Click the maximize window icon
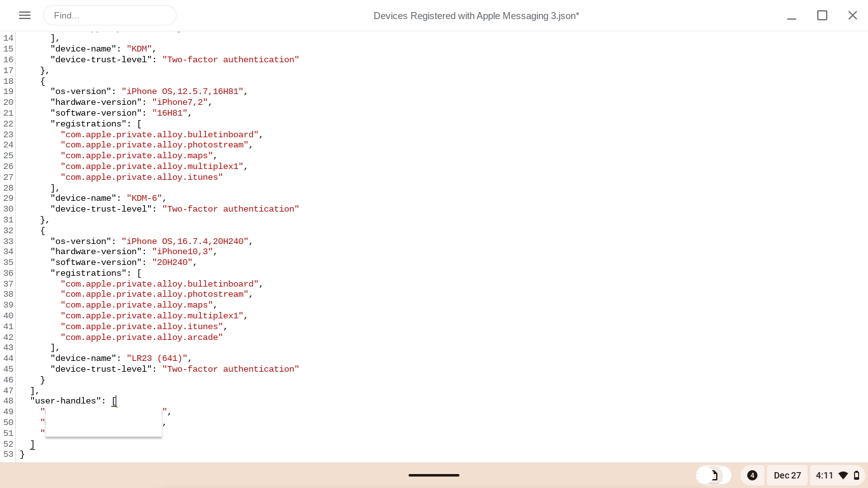 [822, 15]
